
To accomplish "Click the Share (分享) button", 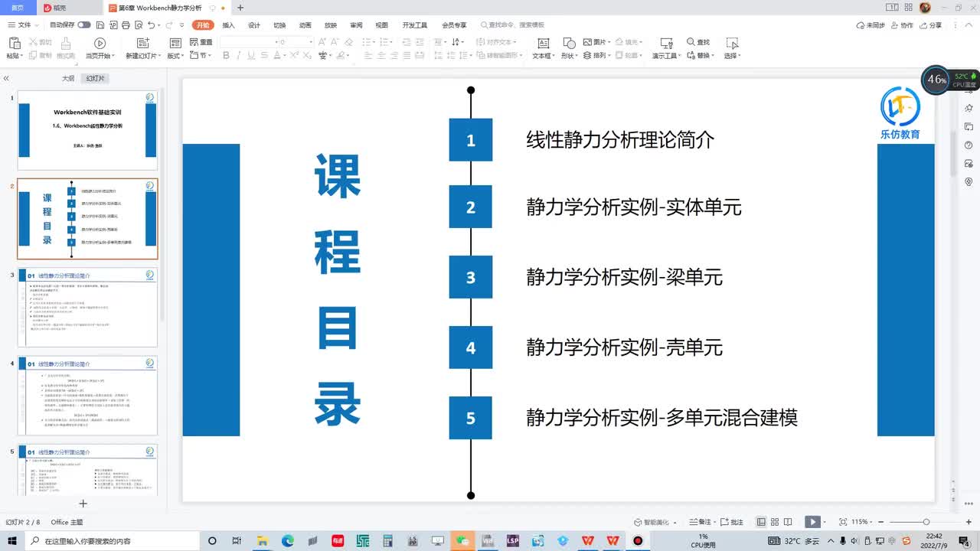I will click(x=930, y=25).
